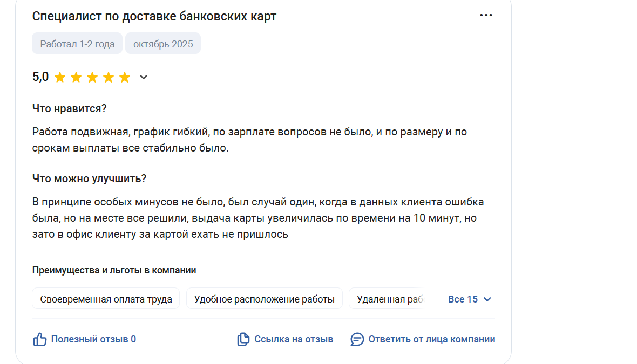
Task: Mark review helpful via "Полезный отзыв 0"
Action: coord(93,339)
